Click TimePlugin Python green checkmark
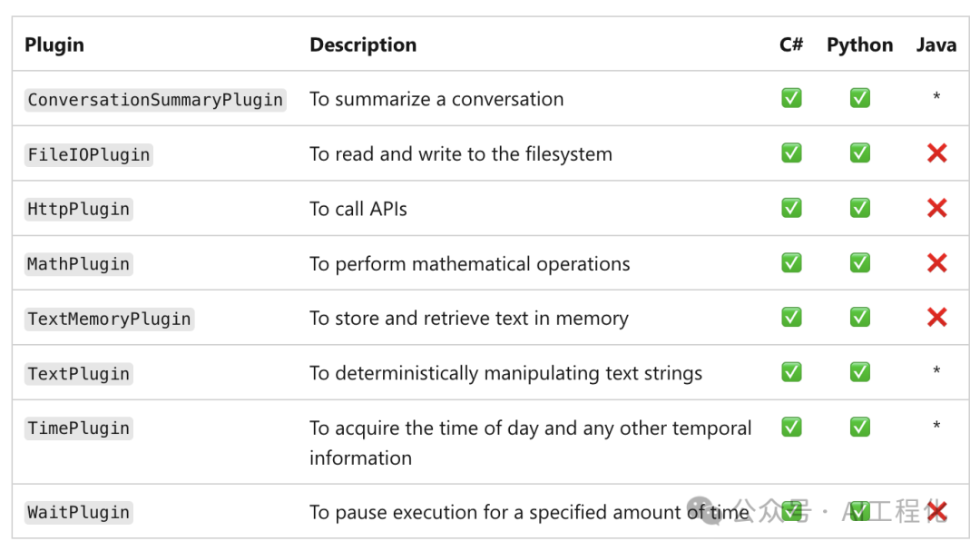Viewport: 980px width, 551px height. tap(860, 428)
